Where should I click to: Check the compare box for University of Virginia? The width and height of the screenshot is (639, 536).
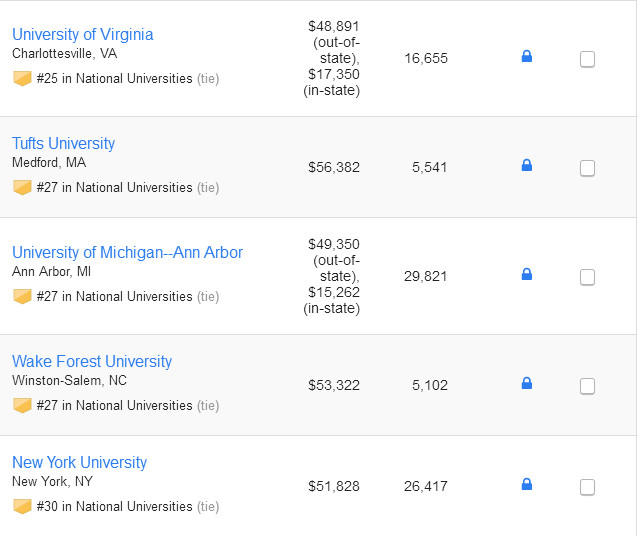point(587,59)
